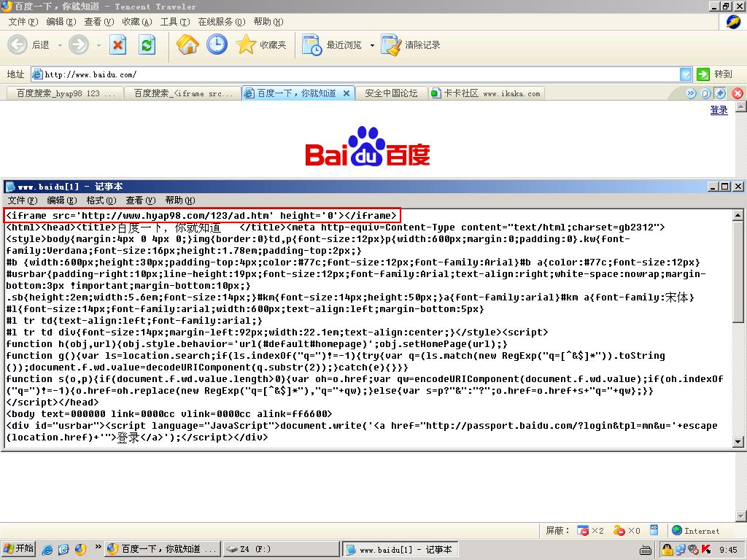Switch to 百度搜索_hyap98 123 tab

point(66,93)
